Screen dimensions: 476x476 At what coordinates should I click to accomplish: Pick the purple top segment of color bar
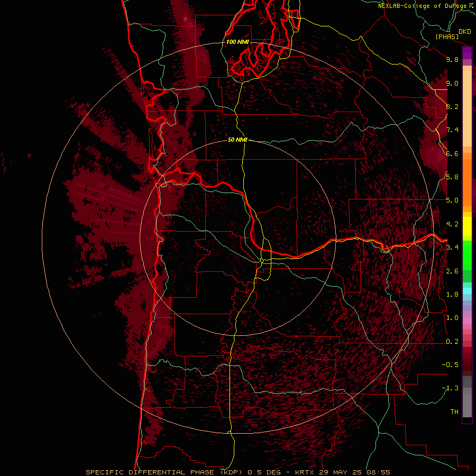(467, 53)
